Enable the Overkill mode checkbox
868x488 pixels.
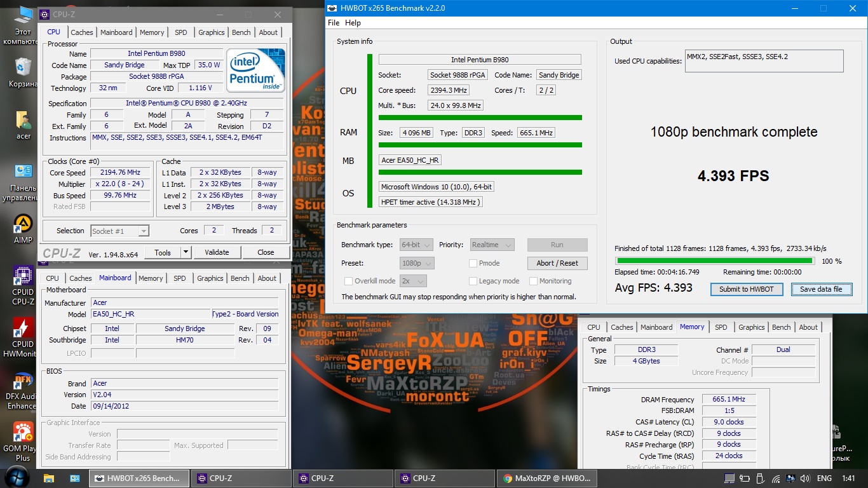pos(348,281)
